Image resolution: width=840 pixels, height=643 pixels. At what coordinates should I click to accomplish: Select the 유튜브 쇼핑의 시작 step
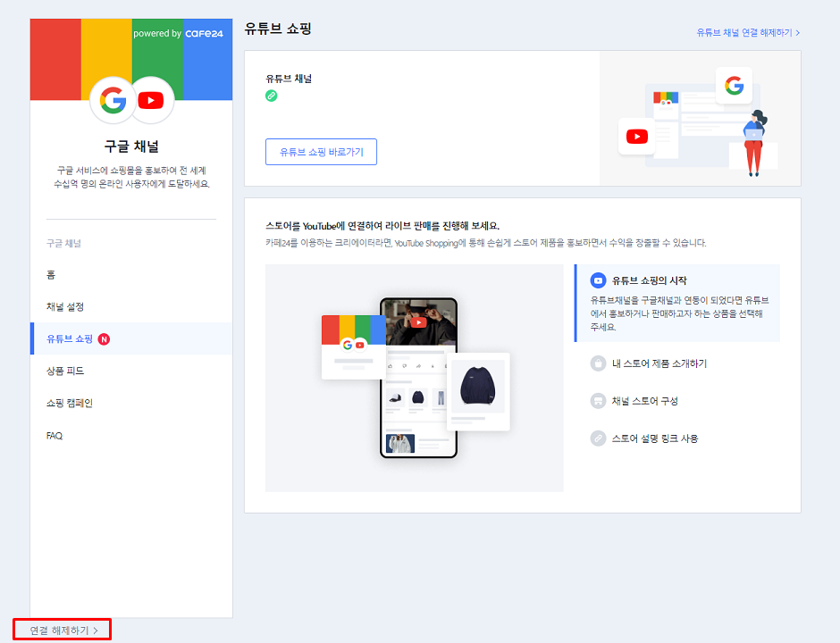677,303
